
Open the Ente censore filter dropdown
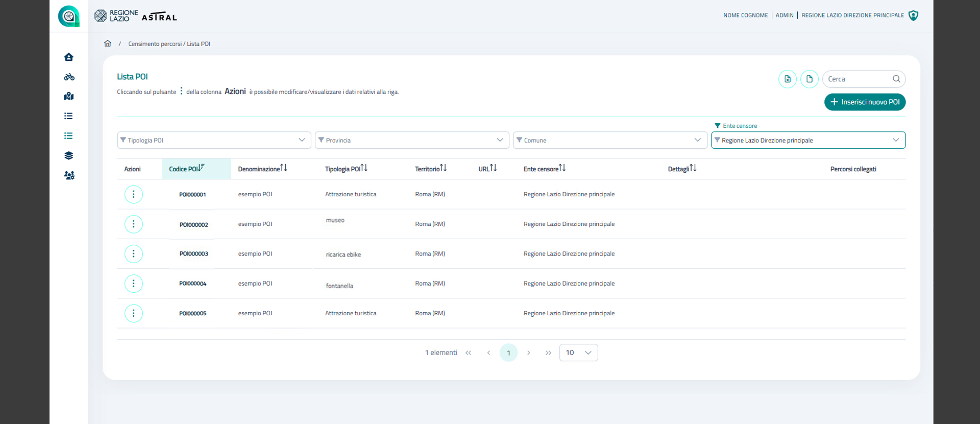coord(808,140)
